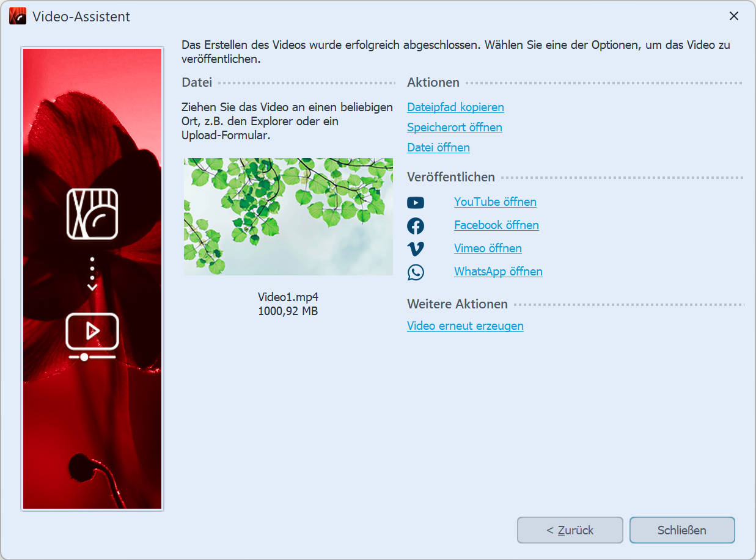This screenshot has height=560, width=756.
Task: Select the green leaves video thumbnail
Action: 288,217
